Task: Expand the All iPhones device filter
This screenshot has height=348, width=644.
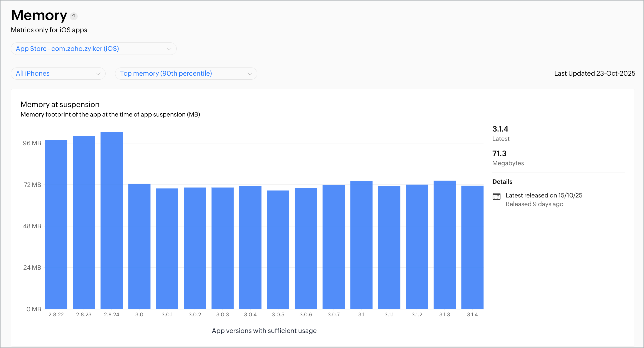Action: click(x=33, y=74)
